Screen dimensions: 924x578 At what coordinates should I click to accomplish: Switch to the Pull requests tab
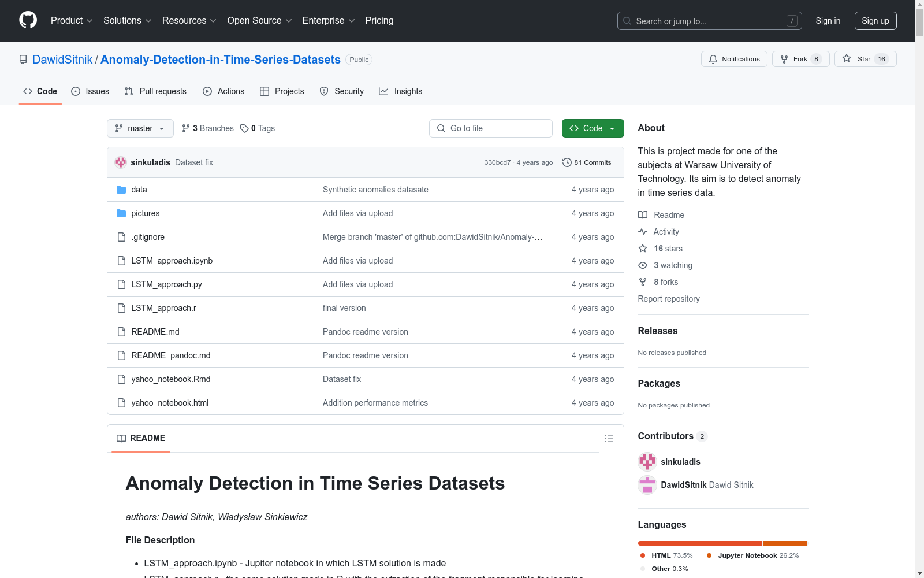[x=156, y=91]
